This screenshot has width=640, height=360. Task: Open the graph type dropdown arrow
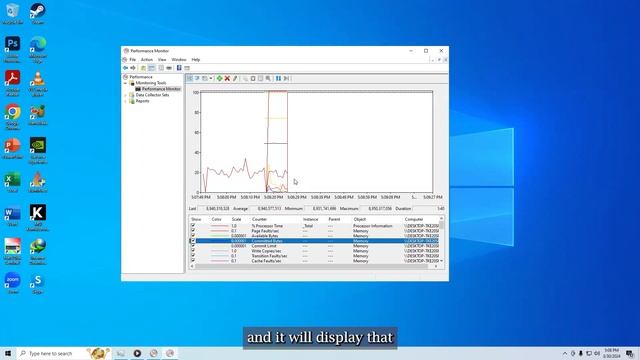211,78
